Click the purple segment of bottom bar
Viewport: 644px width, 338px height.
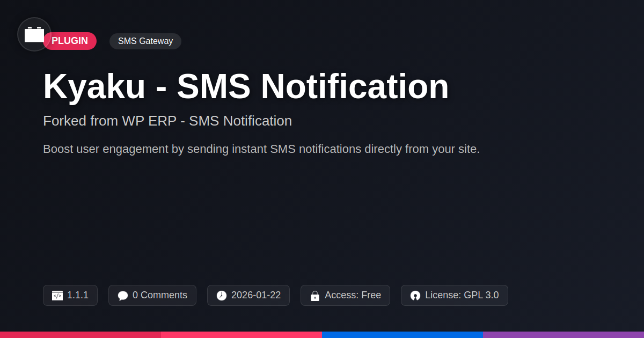[x=563, y=335]
